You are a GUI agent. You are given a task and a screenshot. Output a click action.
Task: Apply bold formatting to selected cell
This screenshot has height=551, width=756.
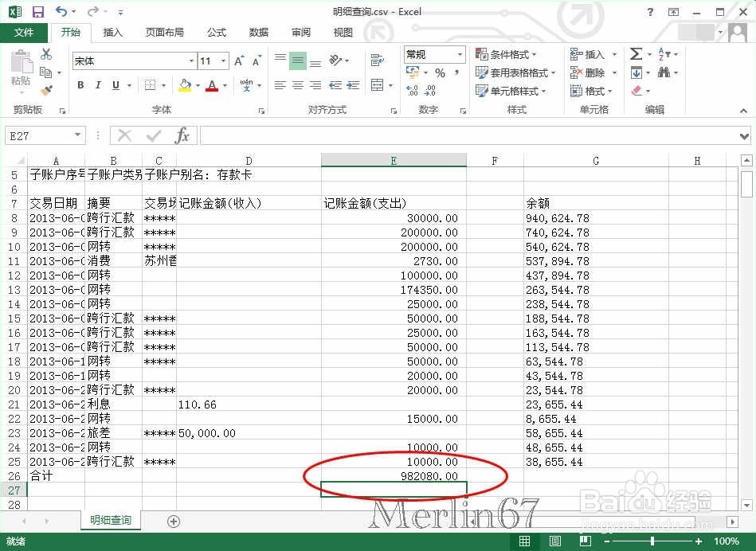point(80,84)
